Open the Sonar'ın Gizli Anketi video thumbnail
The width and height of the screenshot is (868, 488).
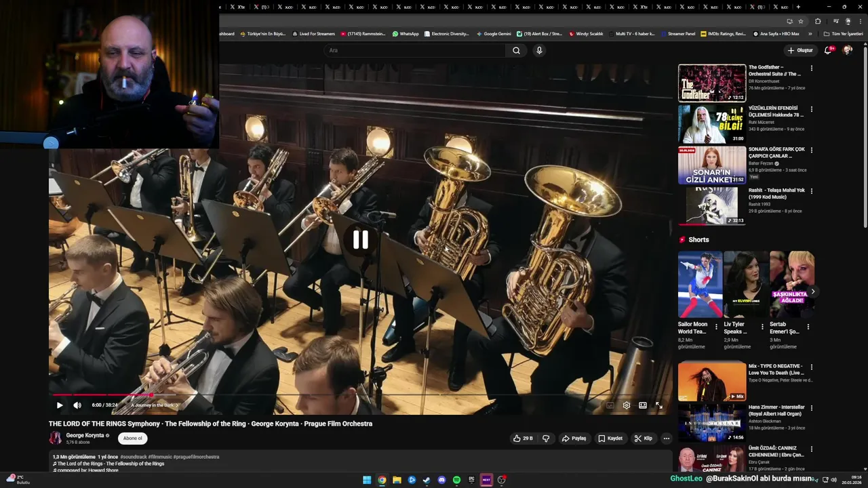[712, 165]
